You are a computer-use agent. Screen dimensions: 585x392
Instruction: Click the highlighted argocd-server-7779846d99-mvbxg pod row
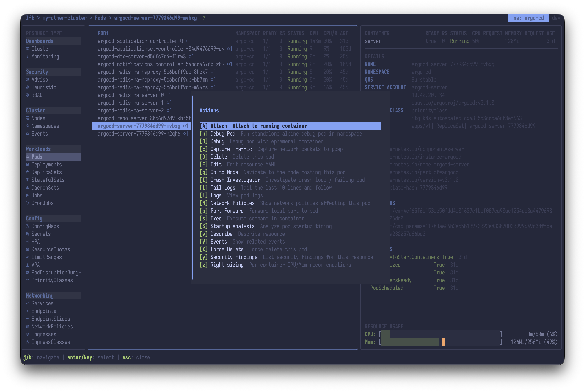tap(142, 126)
